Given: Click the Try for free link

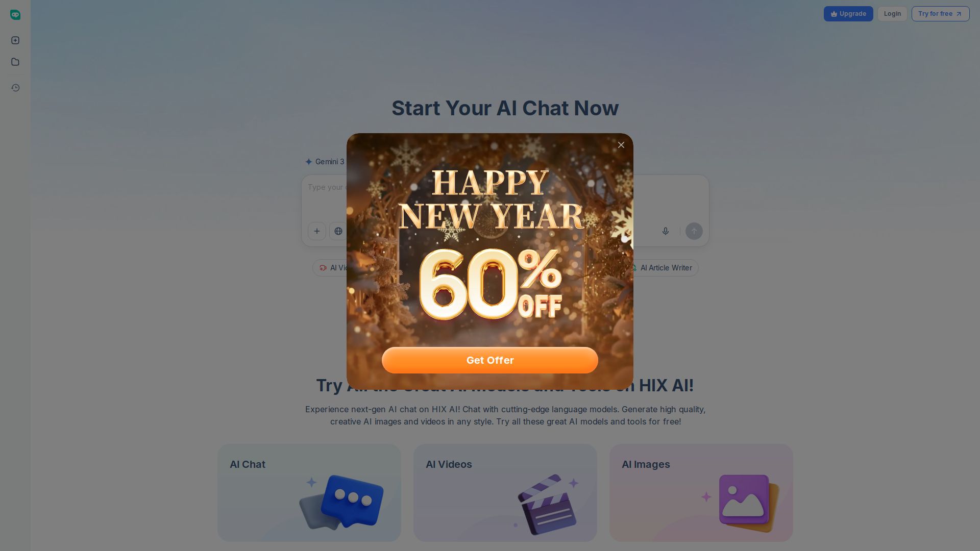Looking at the screenshot, I should [940, 14].
